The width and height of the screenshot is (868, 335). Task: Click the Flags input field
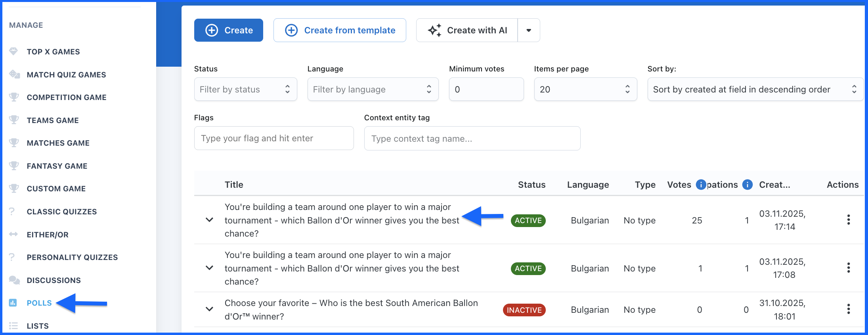273,138
